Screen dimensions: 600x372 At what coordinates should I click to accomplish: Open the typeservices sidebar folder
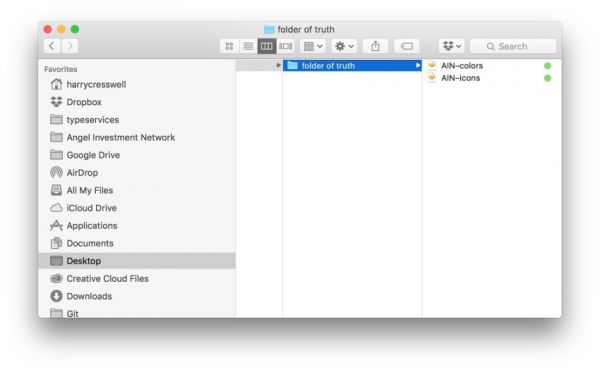point(137,120)
